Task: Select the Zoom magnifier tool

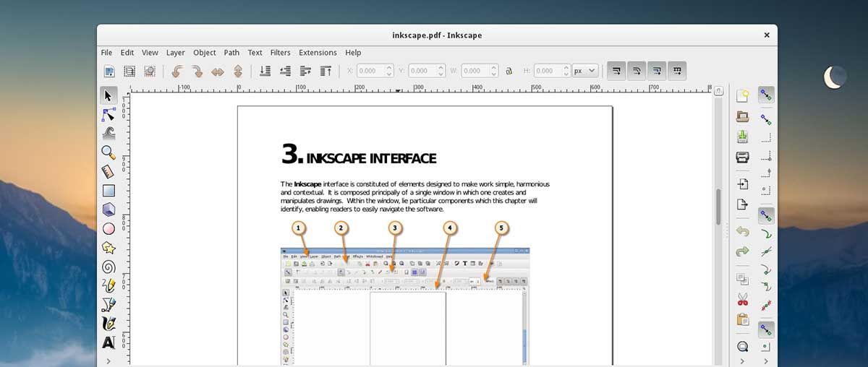Action: [x=109, y=152]
